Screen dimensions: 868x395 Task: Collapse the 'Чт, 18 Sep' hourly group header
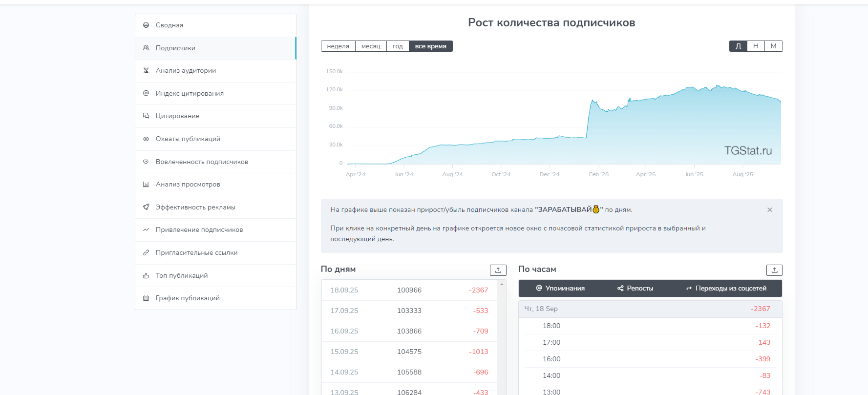pyautogui.click(x=650, y=309)
